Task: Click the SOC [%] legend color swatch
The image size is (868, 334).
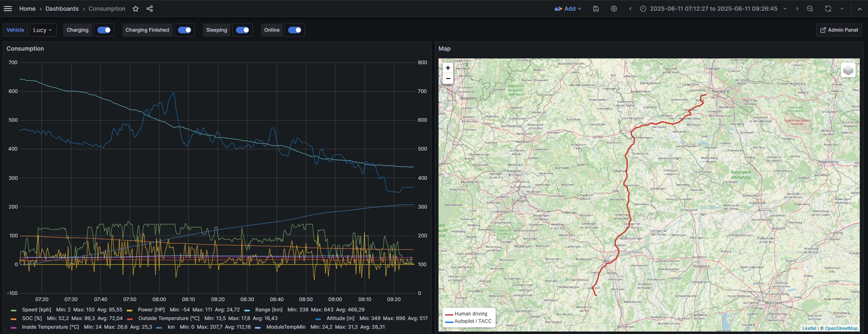Action: pos(14,319)
